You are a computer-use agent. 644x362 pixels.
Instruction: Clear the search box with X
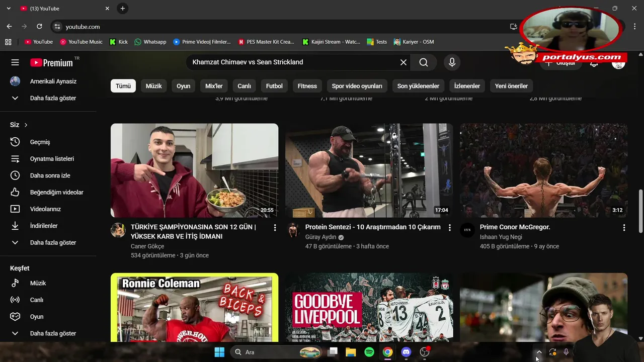404,62
